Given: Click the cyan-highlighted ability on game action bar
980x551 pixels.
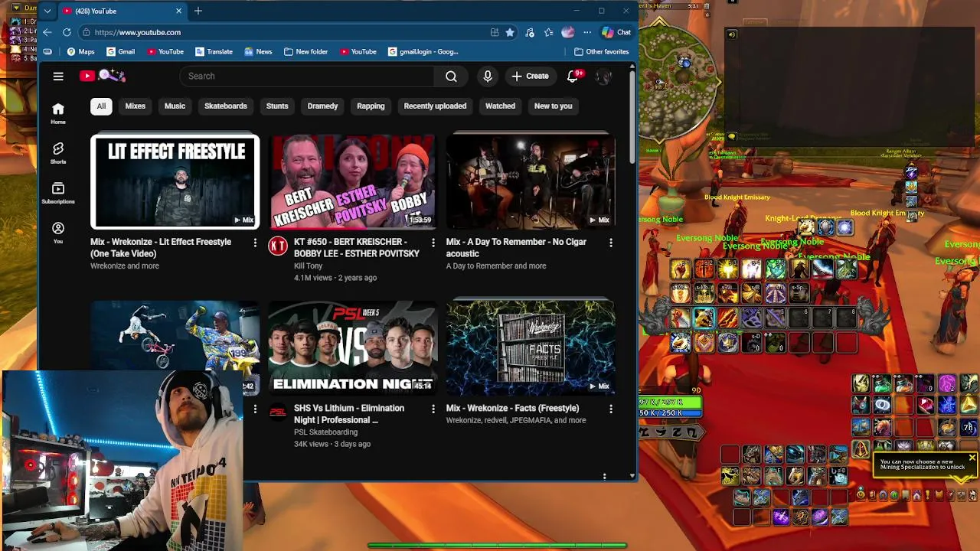Looking at the screenshot, I should (x=704, y=318).
